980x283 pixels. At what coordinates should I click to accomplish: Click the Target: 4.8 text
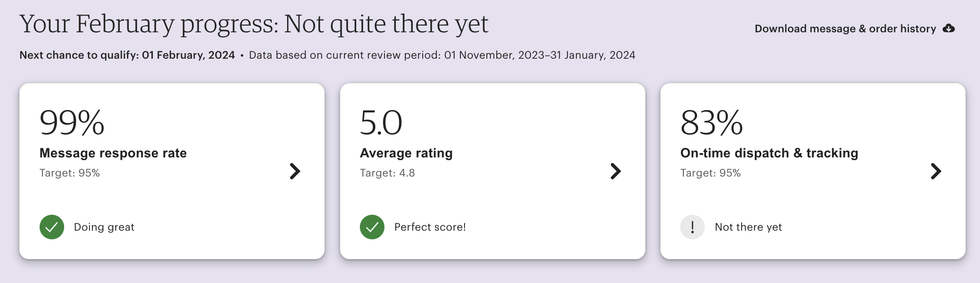point(387,173)
